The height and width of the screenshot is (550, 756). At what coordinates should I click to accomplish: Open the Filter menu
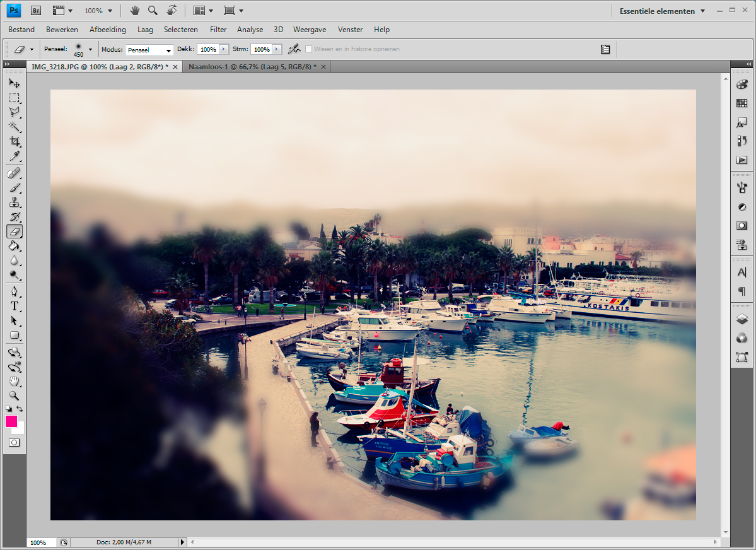[x=218, y=30]
